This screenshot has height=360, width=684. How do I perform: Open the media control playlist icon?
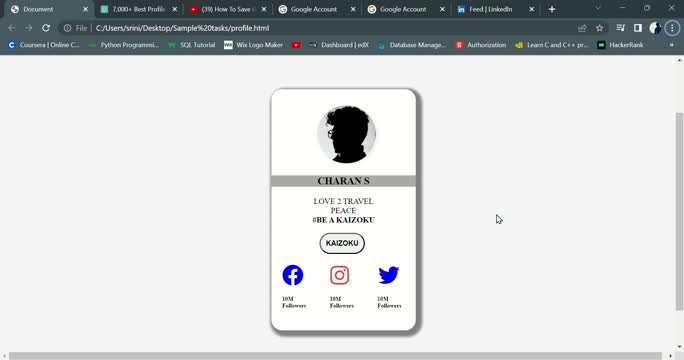(x=620, y=28)
